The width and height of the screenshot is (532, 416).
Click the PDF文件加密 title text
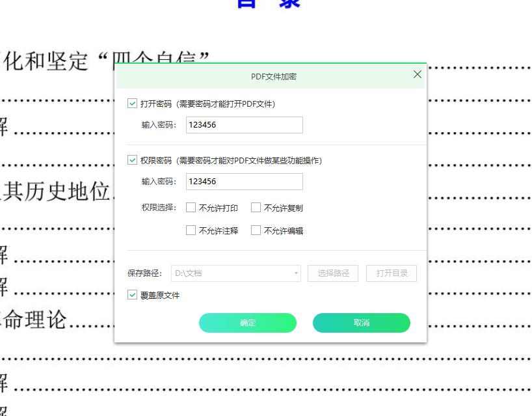274,76
